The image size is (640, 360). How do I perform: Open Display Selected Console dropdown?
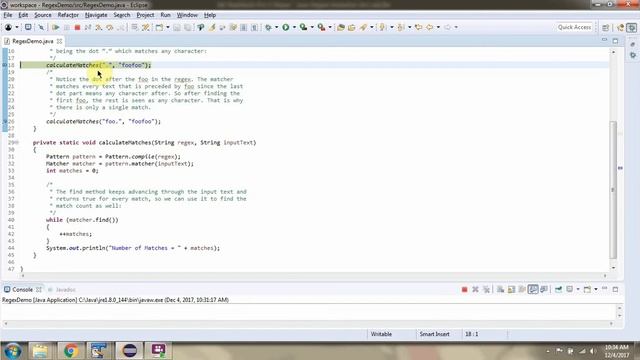[578, 289]
